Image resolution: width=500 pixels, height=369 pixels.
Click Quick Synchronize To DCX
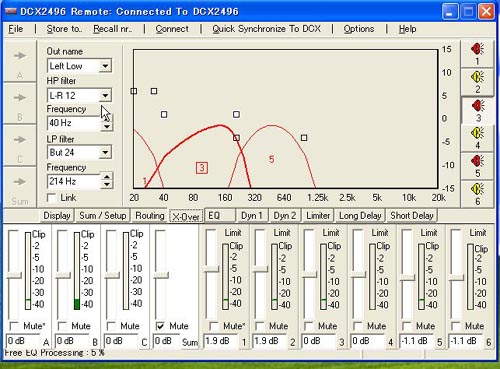267,29
